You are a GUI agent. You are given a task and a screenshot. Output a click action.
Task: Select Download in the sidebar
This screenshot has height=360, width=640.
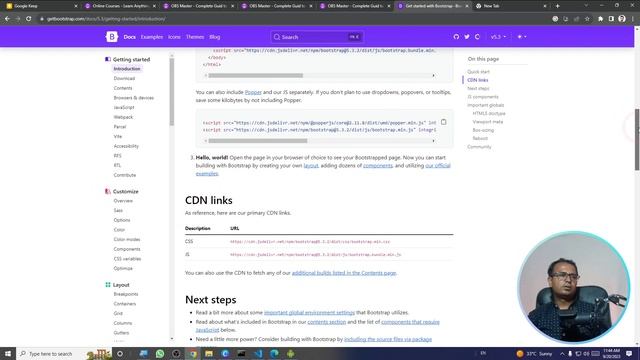pos(124,78)
